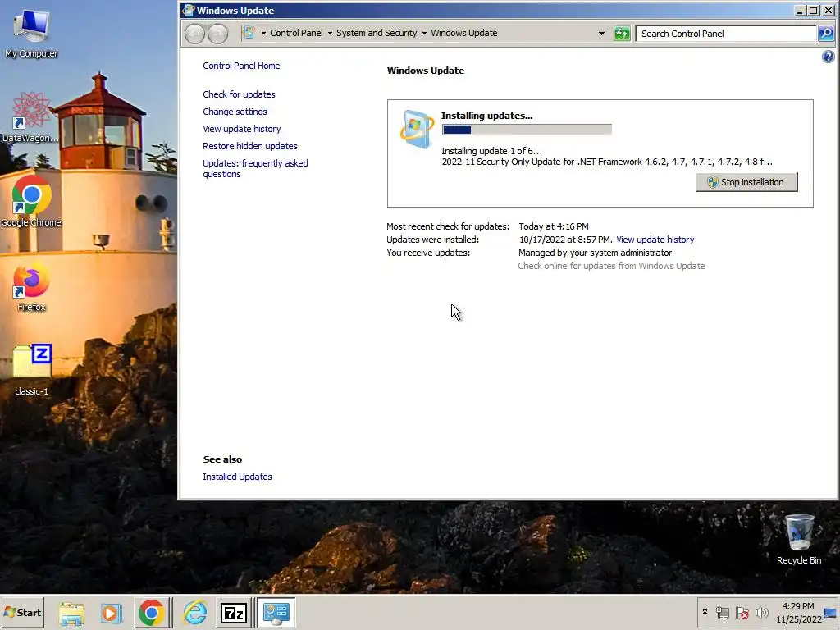Image resolution: width=840 pixels, height=630 pixels.
Task: Go to Control Panel Home
Action: coord(241,66)
